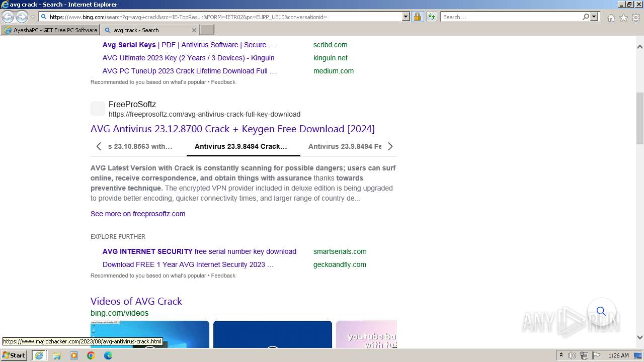Click the Feedback link under geckoandfly results
Screen dimensions: 644x362
click(223, 276)
